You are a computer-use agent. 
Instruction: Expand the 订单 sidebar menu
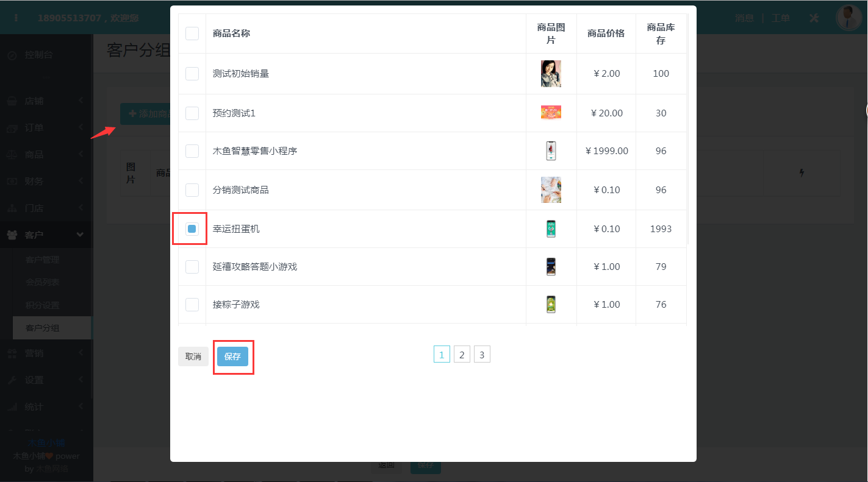(43, 128)
